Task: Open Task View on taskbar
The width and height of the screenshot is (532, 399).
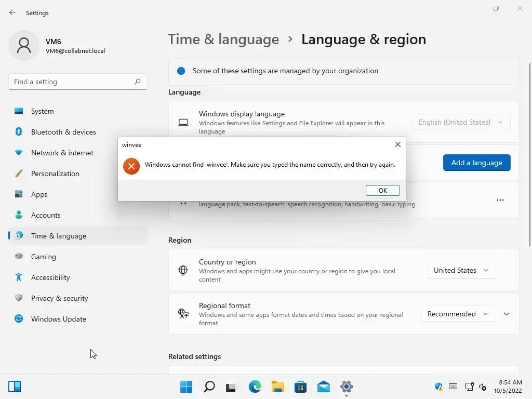Action: coord(231,387)
